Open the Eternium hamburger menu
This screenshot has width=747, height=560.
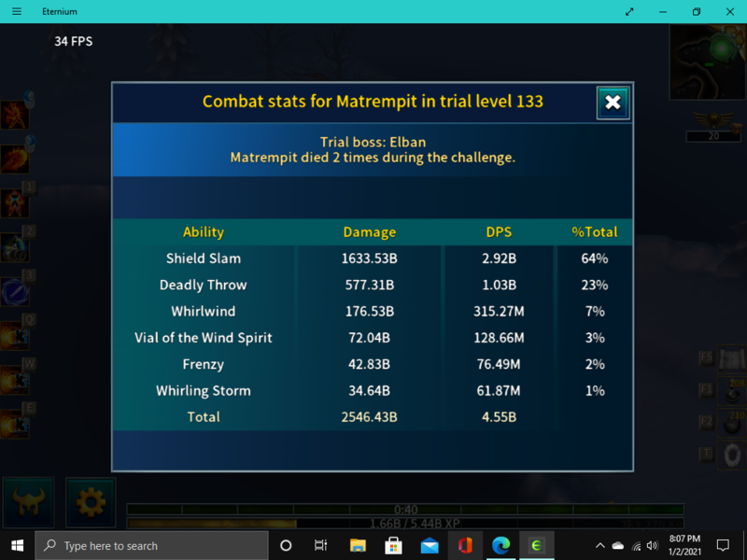[16, 11]
